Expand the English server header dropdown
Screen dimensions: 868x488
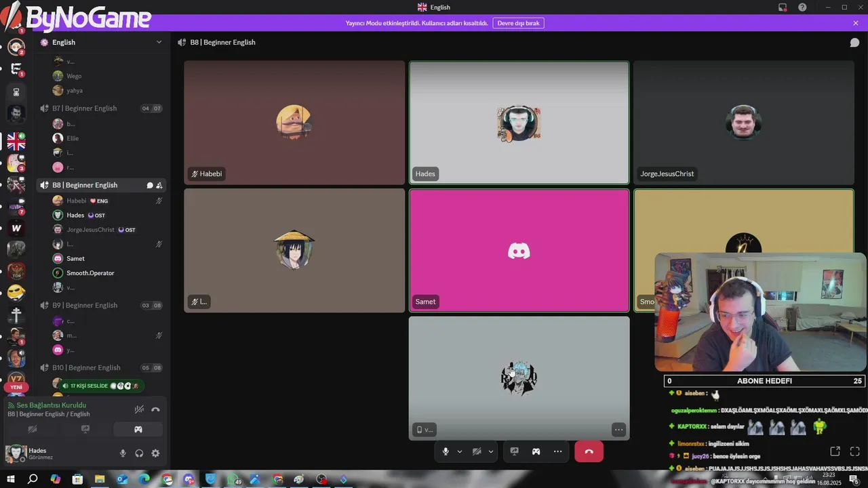pyautogui.click(x=159, y=42)
